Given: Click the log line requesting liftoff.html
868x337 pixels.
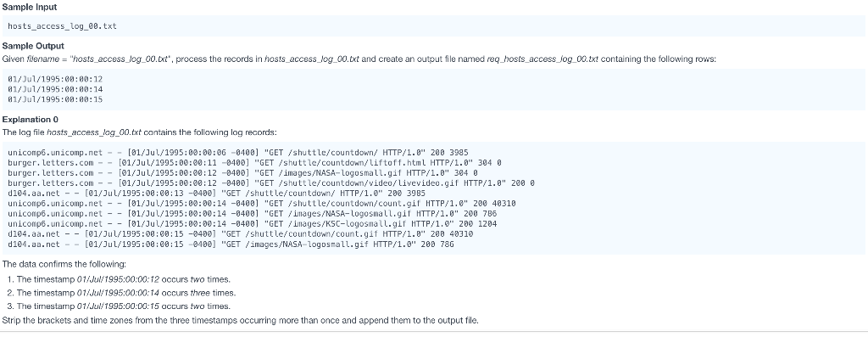Looking at the screenshot, I should (x=254, y=163).
